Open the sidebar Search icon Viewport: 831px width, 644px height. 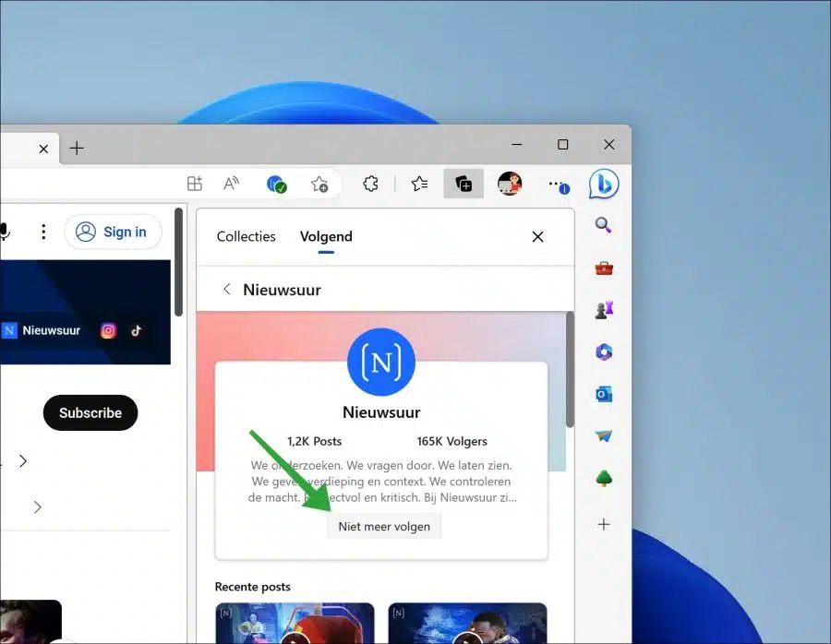pos(604,226)
